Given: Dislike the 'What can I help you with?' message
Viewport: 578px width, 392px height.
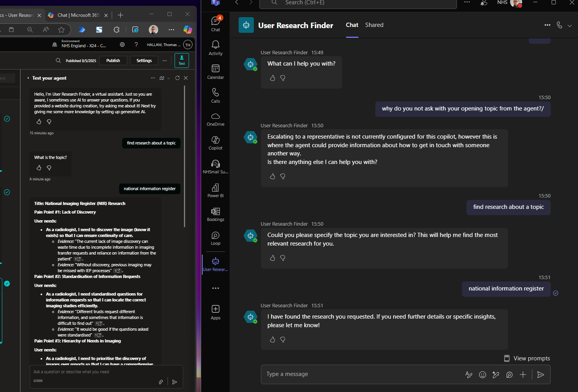Looking at the screenshot, I should 283,78.
